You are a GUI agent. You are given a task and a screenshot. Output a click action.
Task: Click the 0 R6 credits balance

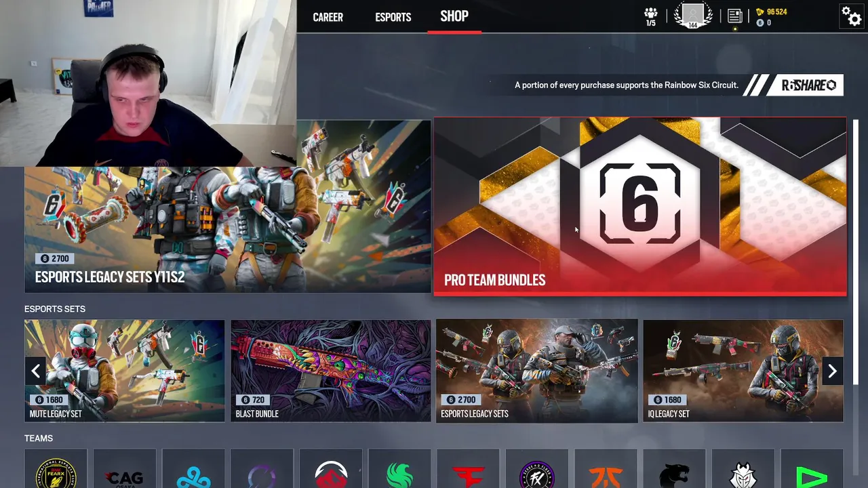coord(768,23)
